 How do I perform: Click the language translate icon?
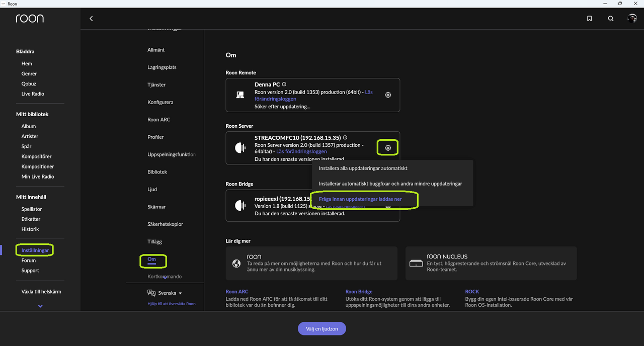[151, 293]
